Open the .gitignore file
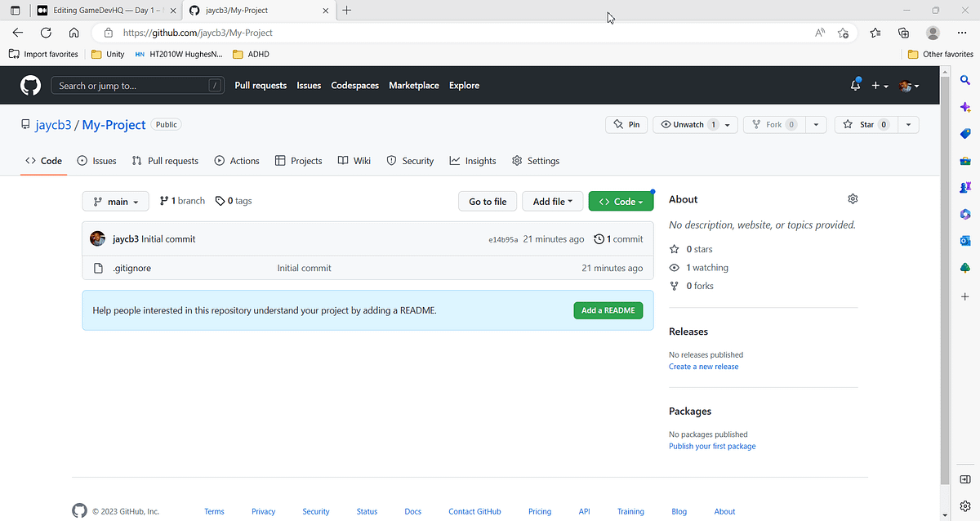980x521 pixels. [x=131, y=268]
